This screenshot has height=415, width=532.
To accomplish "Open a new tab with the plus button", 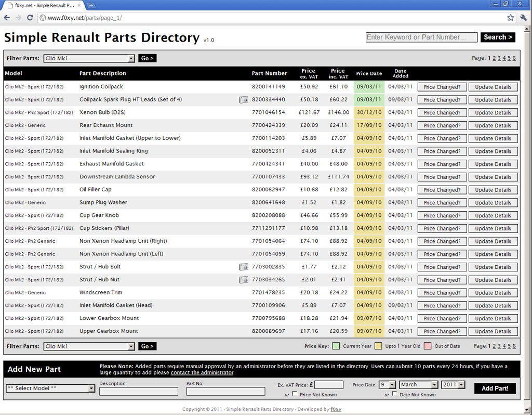I will 91,5.
